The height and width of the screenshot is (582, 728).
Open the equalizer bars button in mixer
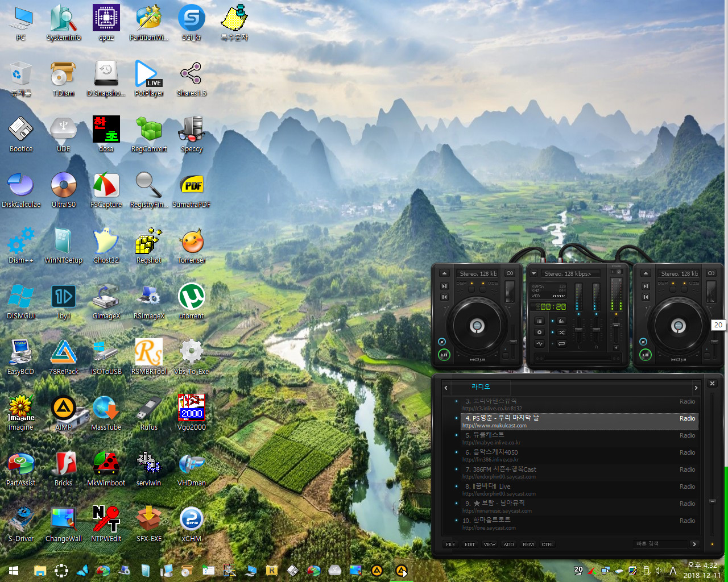coord(561,321)
